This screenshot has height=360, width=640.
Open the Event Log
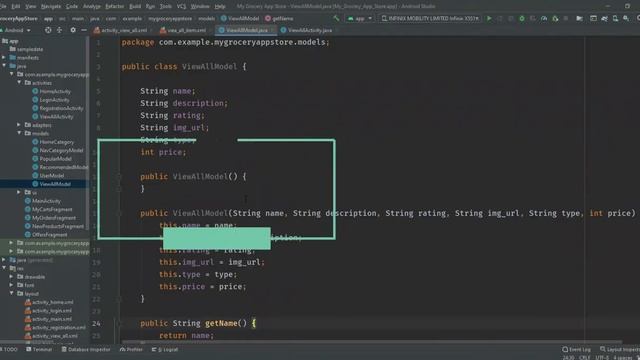click(x=576, y=349)
